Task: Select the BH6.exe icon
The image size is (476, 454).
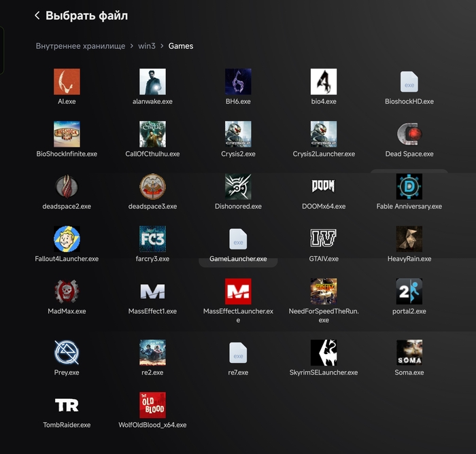Action: pyautogui.click(x=238, y=82)
